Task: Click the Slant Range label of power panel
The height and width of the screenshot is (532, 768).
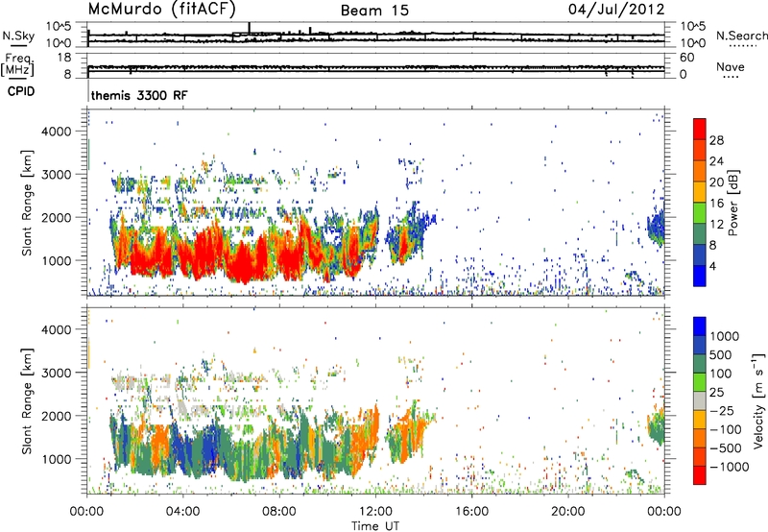Action: point(27,203)
